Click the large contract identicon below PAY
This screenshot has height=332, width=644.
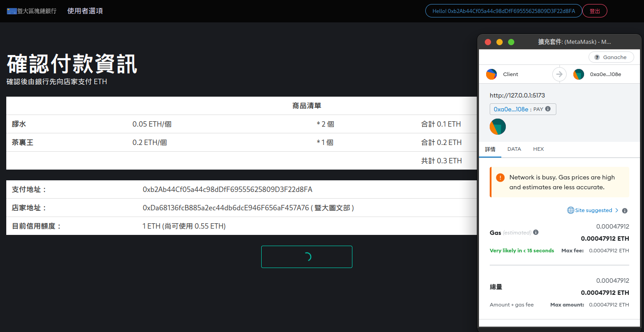pyautogui.click(x=498, y=127)
